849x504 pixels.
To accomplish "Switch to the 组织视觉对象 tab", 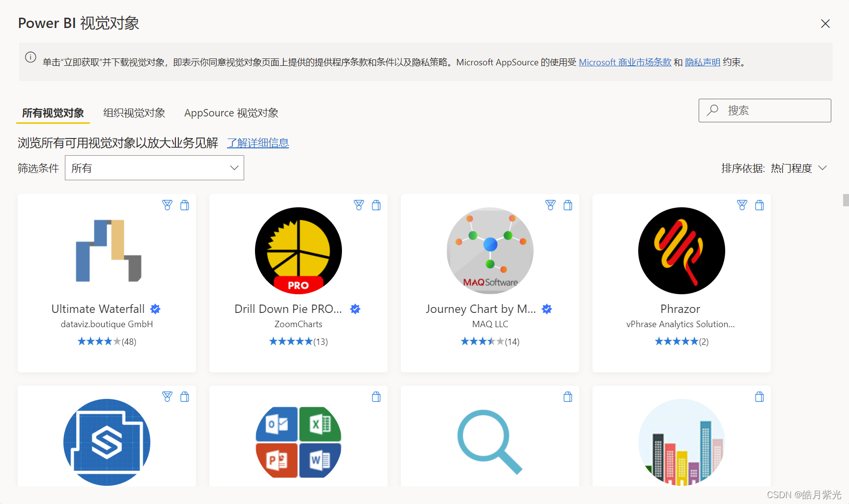I will click(x=134, y=112).
